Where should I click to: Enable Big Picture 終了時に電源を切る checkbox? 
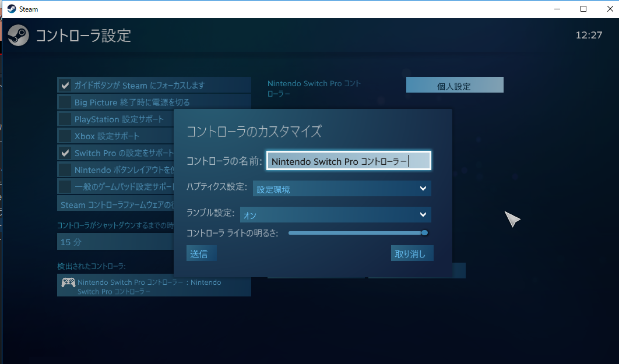(x=65, y=102)
